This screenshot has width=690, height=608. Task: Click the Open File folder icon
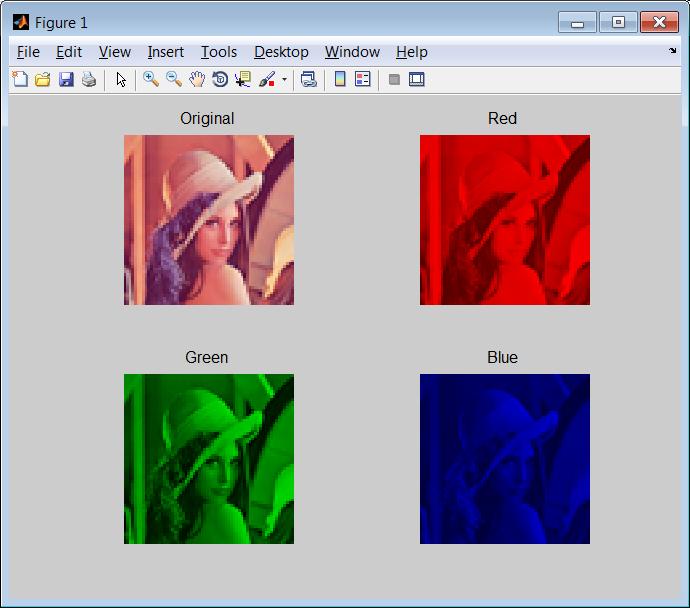[x=43, y=80]
